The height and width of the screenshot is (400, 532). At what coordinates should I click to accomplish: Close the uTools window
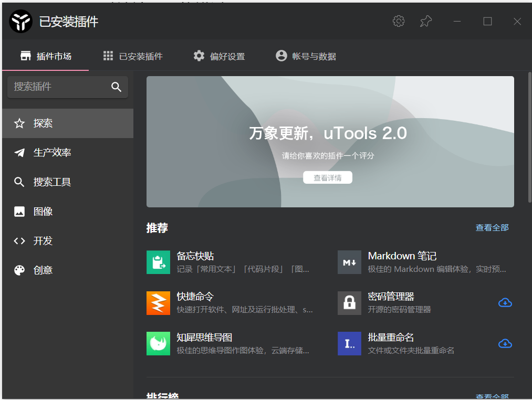(x=517, y=22)
